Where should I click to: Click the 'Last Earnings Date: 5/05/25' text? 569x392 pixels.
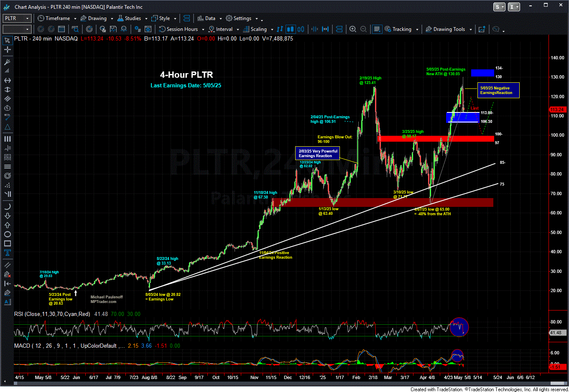click(186, 86)
